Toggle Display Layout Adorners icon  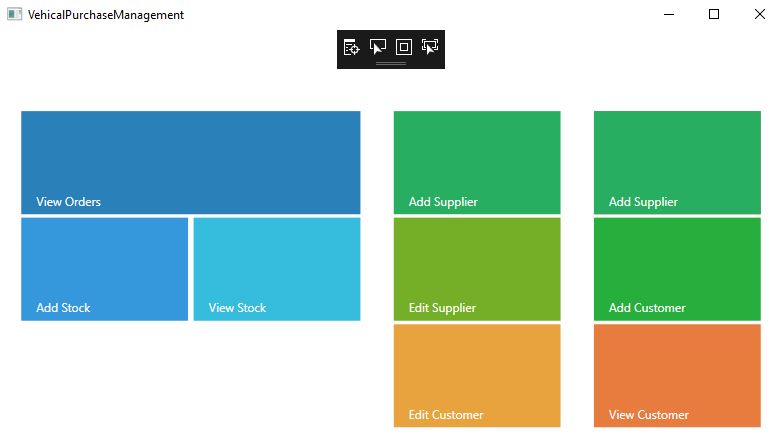[404, 47]
